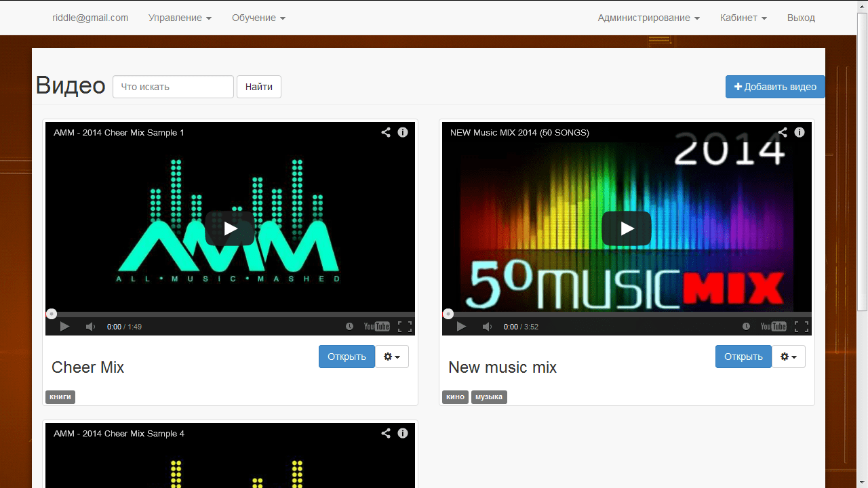
Task: Click small play control in Cheer Mix Sample 1 player bar
Action: 64,327
